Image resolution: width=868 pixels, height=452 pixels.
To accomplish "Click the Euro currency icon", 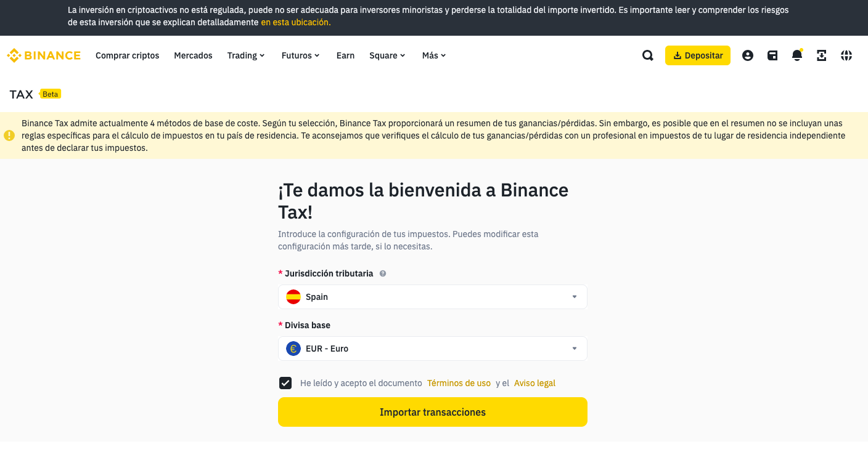I will click(293, 349).
